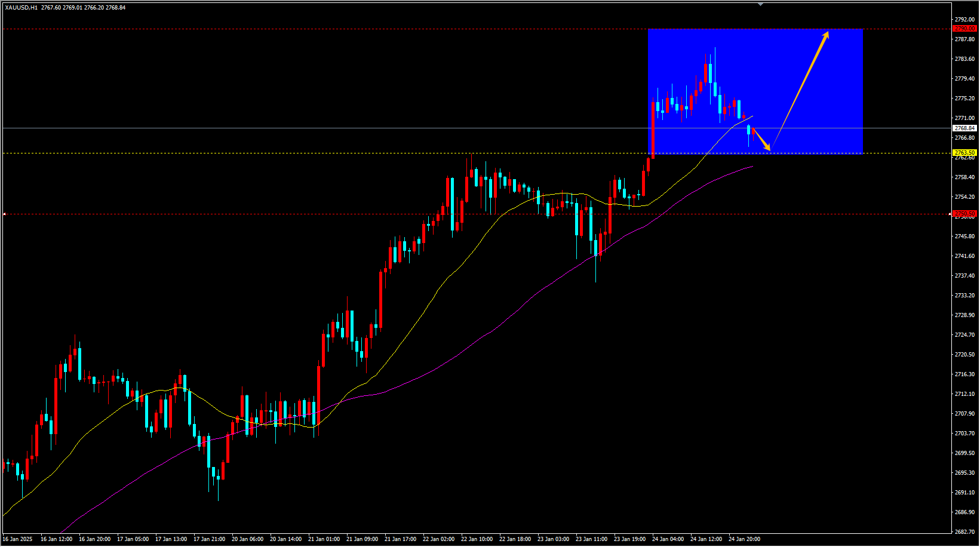Select the white 2768.84 current price tag
The width and height of the screenshot is (980, 547).
965,128
